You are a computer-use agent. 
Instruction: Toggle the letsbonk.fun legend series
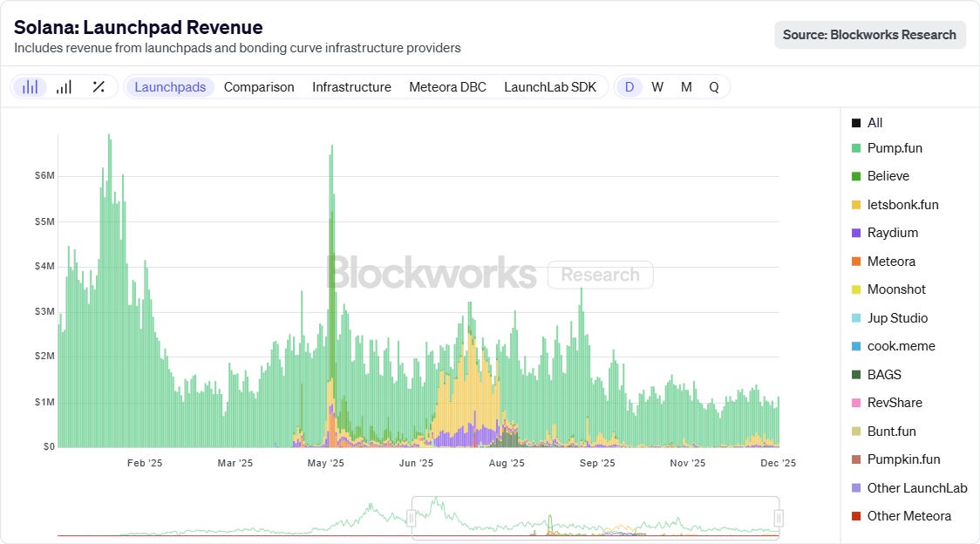[902, 205]
